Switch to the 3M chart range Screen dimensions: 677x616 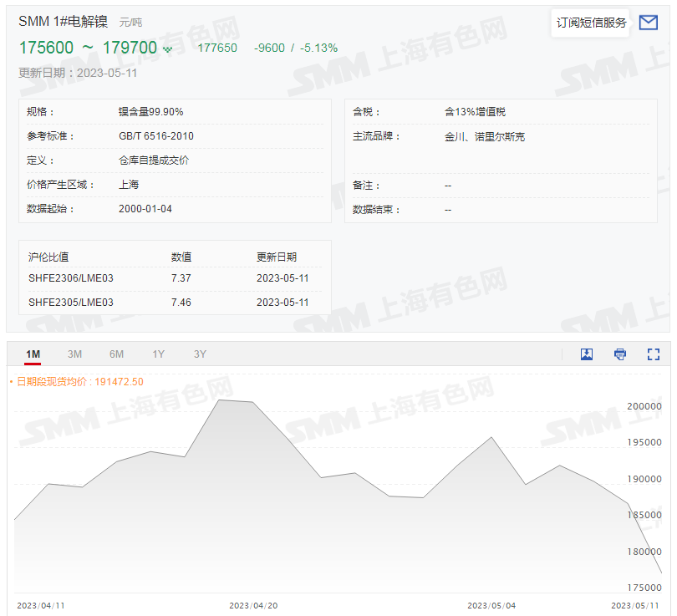(74, 354)
